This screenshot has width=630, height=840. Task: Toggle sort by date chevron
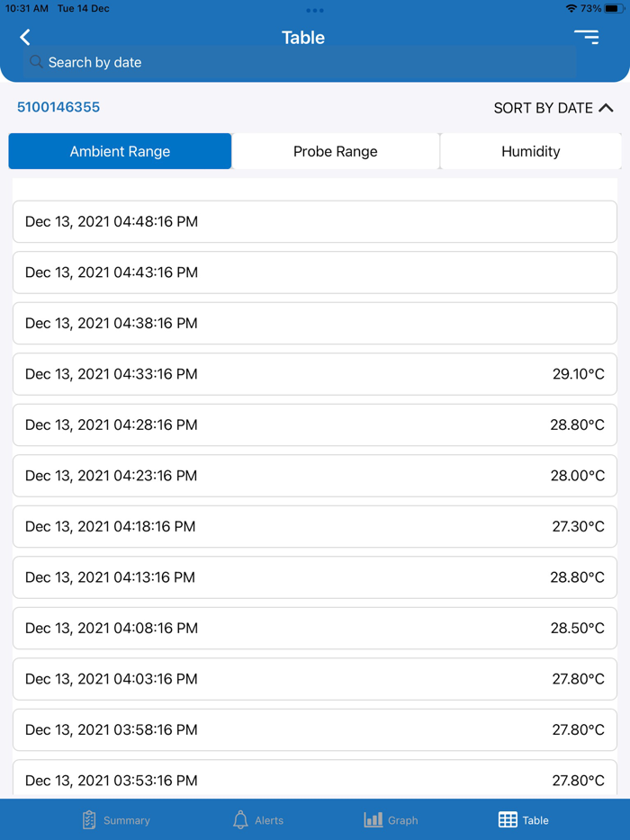(x=606, y=108)
